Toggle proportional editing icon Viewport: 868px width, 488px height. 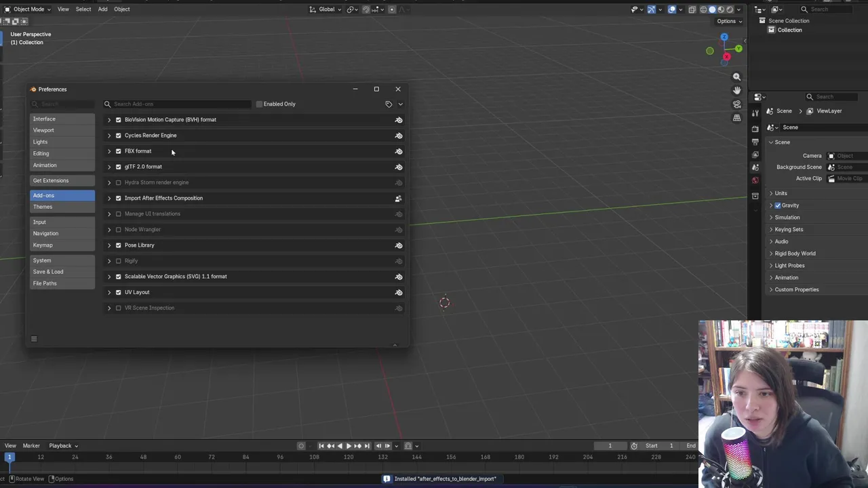point(392,9)
